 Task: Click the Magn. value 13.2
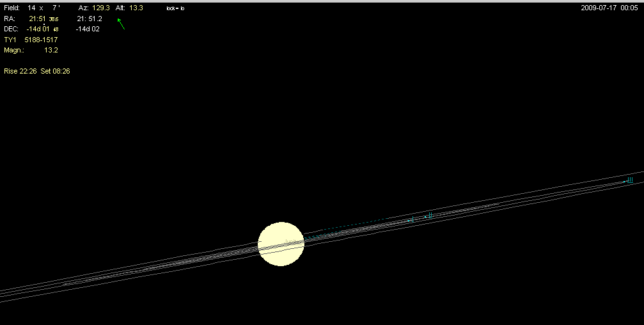(51, 49)
